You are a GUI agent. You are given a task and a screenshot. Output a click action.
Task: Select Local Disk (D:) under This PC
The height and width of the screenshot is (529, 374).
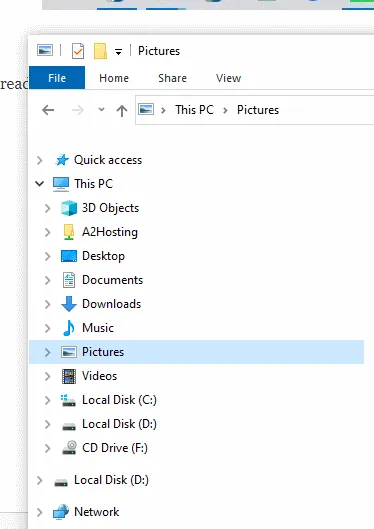point(119,424)
